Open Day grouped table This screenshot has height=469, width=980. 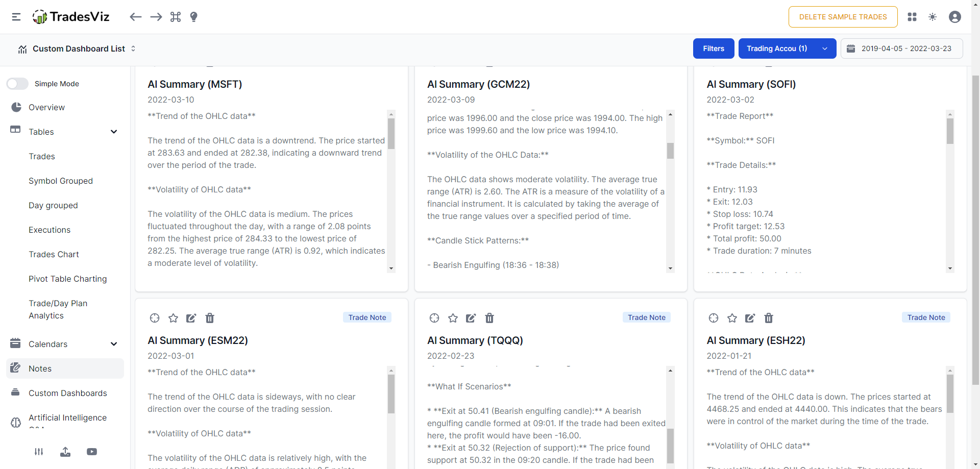click(x=53, y=205)
